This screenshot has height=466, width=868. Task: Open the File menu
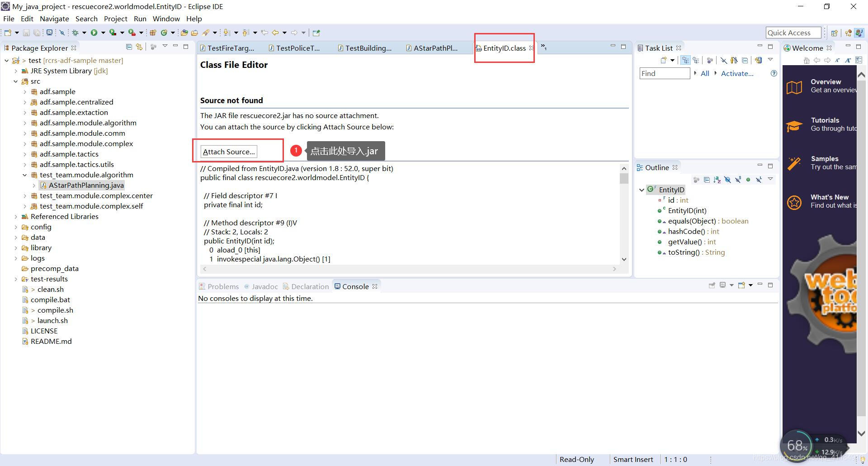(9, 19)
